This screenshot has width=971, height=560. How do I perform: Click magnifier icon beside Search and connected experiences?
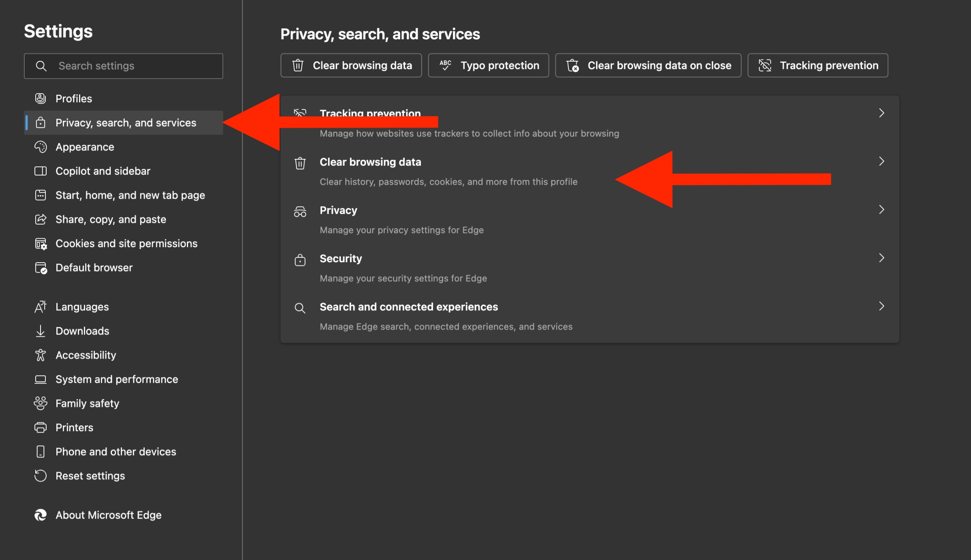click(x=300, y=308)
